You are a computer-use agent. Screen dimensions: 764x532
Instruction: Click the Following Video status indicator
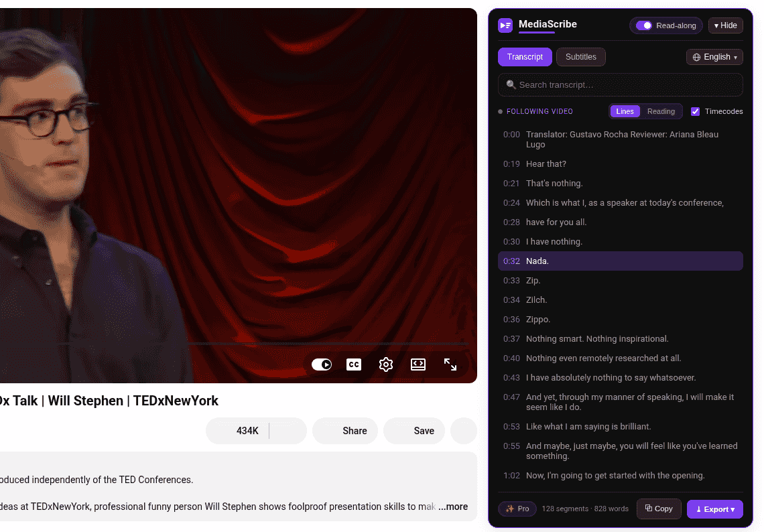pos(535,112)
